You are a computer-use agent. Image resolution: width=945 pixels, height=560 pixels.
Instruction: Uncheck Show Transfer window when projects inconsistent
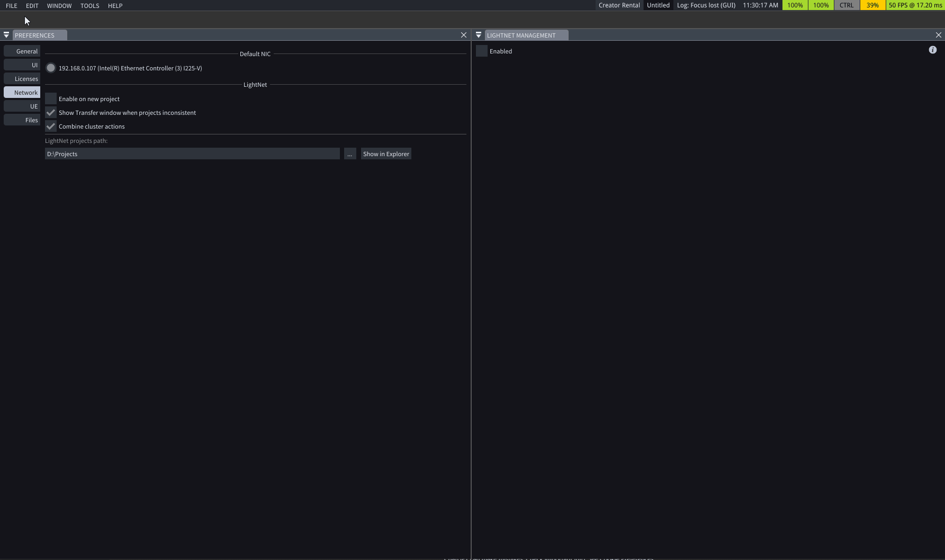51,113
